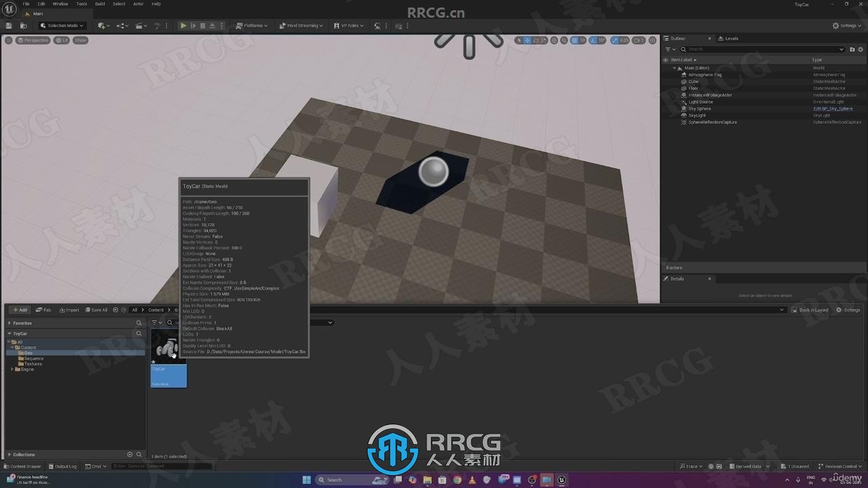Click the Outliner search field
Screen dimensions: 868x488
click(x=763, y=49)
